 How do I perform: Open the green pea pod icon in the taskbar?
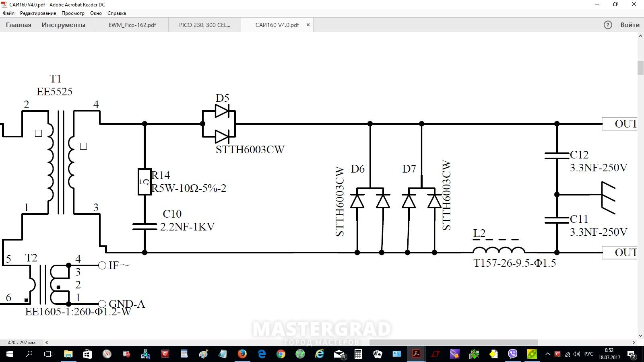click(x=532, y=354)
